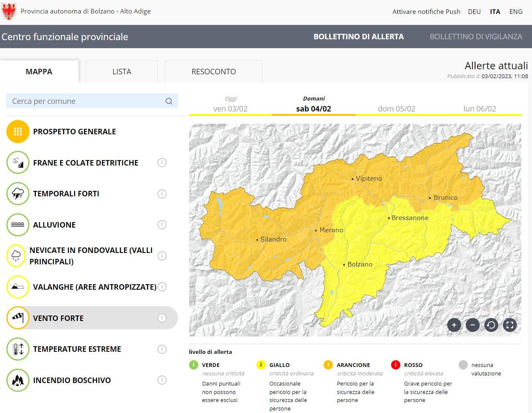The width and height of the screenshot is (532, 413).
Task: Switch to the Lista tab
Action: point(122,72)
